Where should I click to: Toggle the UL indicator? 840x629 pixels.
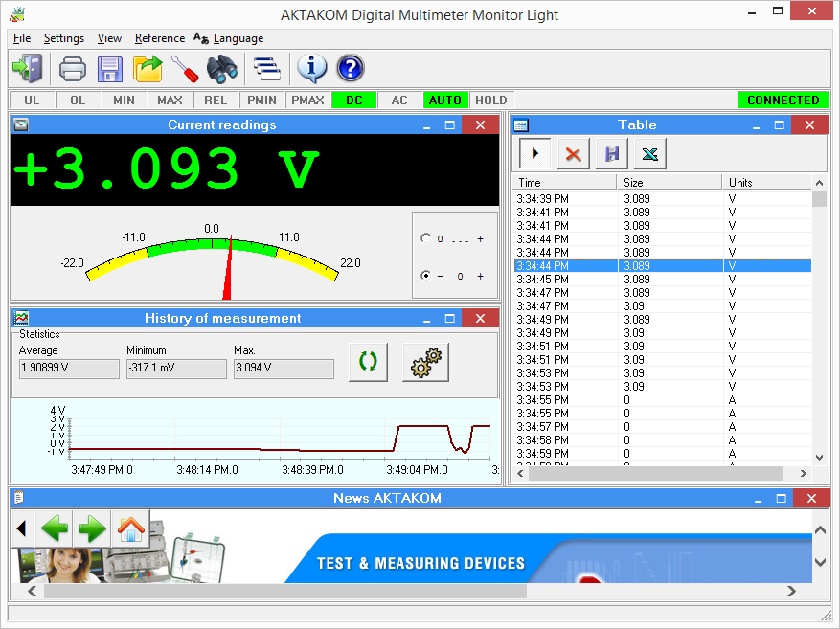pos(32,101)
